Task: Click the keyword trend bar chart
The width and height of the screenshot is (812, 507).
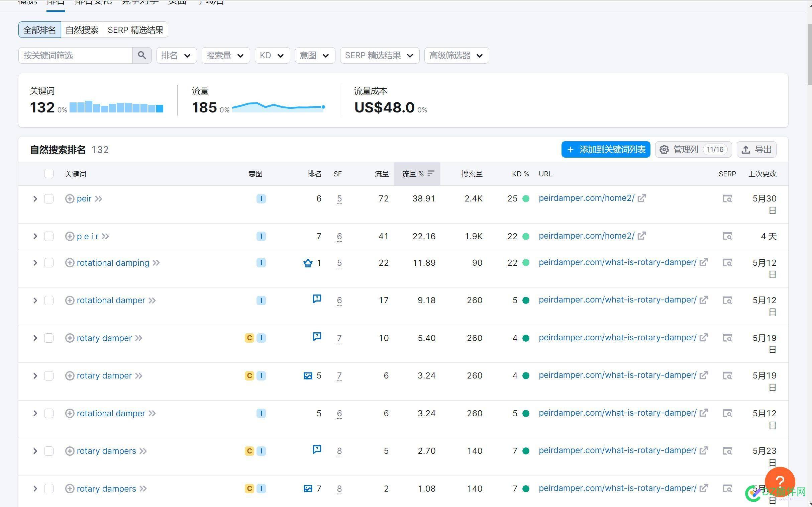Action: point(116,107)
